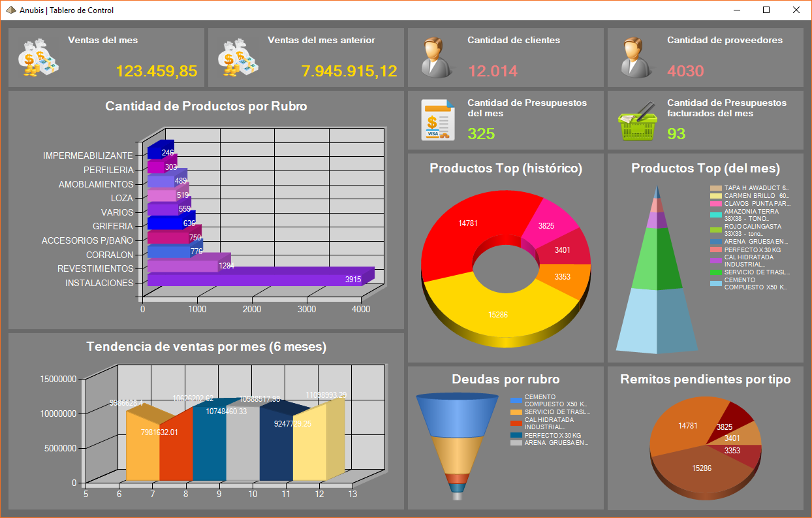Click the 123.459,85 monthly sales amount
Viewport: 812px width, 518px height.
pyautogui.click(x=157, y=71)
